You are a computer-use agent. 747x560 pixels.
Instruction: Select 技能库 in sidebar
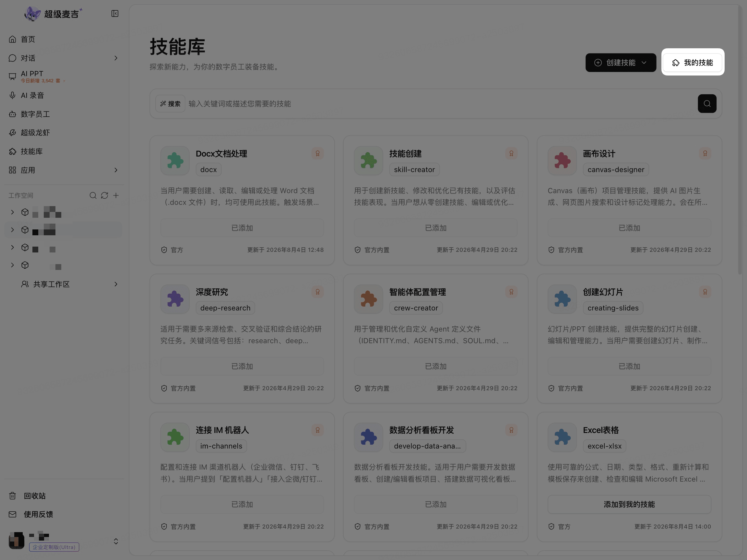tap(64, 151)
